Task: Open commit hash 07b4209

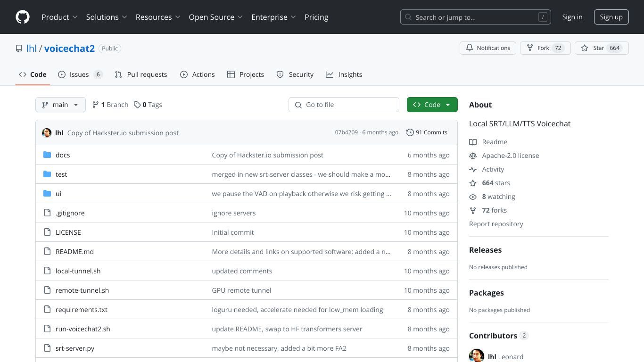Action: tap(347, 132)
